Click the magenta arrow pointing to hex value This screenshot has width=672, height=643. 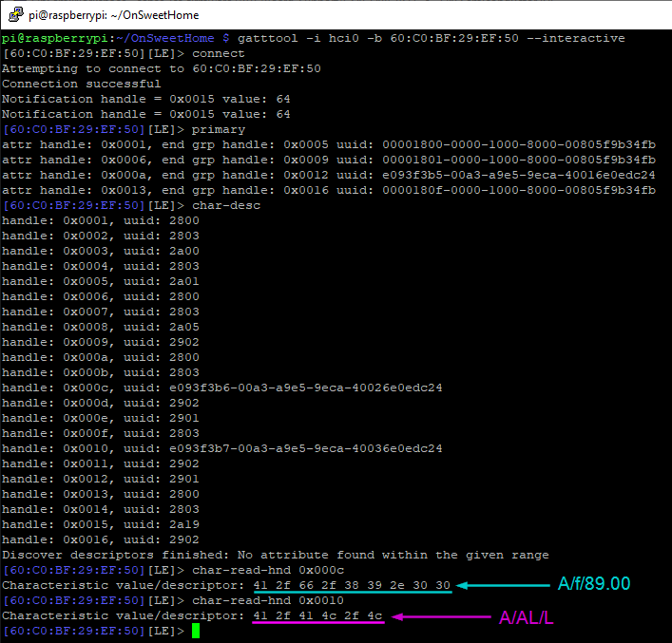click(441, 616)
